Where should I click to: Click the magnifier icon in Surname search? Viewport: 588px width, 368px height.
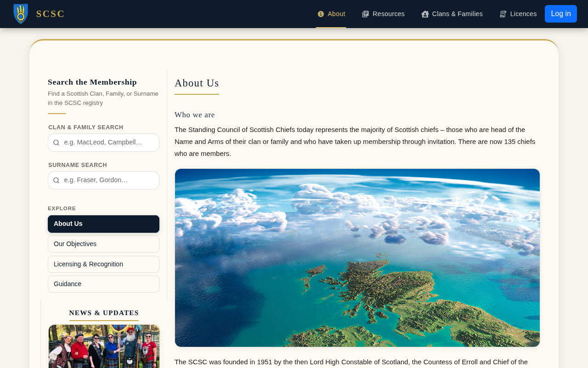(x=56, y=180)
